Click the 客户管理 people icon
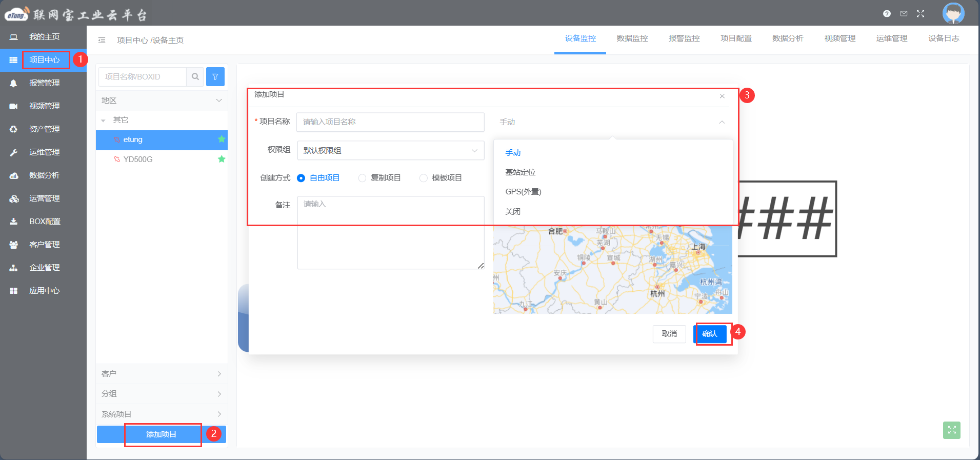Viewport: 980px width, 460px height. coord(14,245)
